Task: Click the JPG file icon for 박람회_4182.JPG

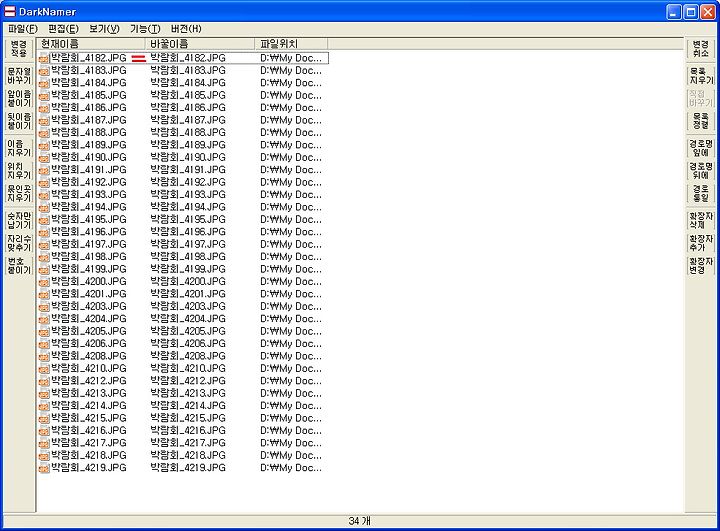Action: tap(44, 58)
